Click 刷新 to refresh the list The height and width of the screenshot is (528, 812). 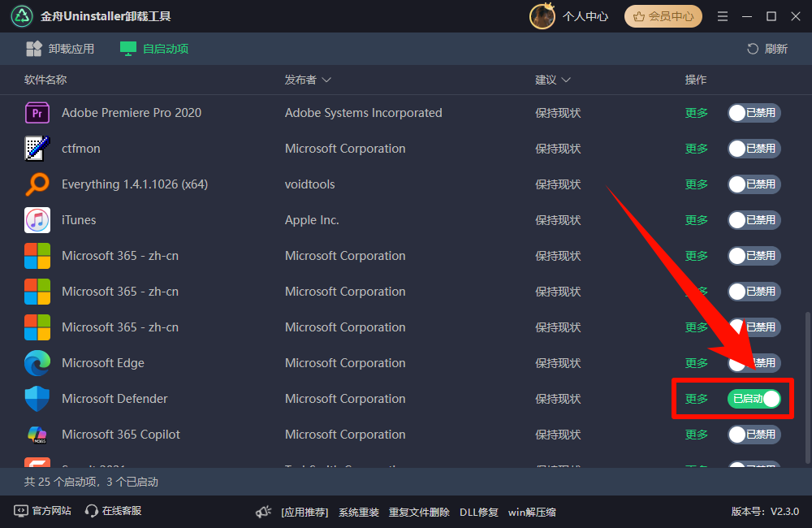pyautogui.click(x=767, y=49)
